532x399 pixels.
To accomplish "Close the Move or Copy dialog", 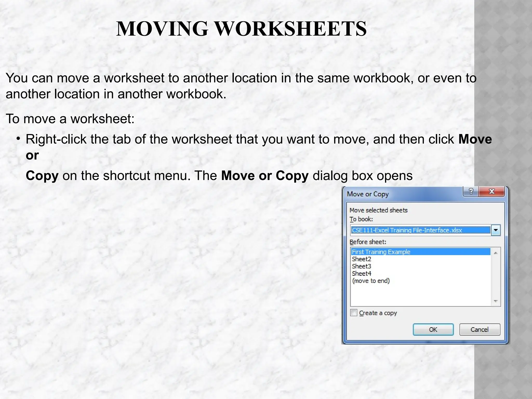I will 491,191.
